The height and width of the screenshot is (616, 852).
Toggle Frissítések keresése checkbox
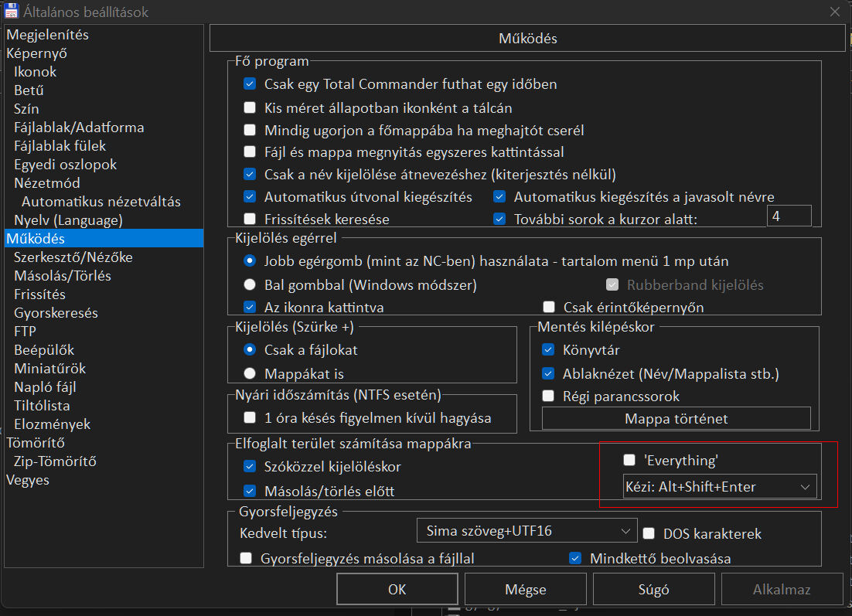pos(250,219)
